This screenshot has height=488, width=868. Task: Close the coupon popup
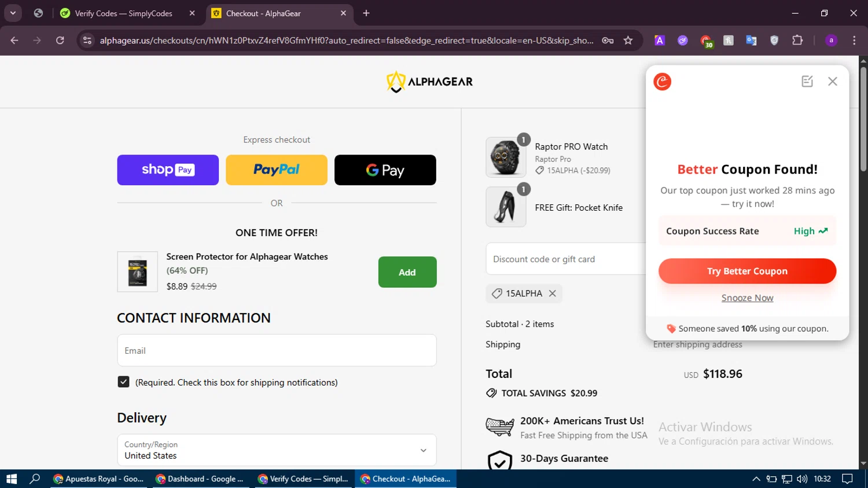[x=832, y=82]
